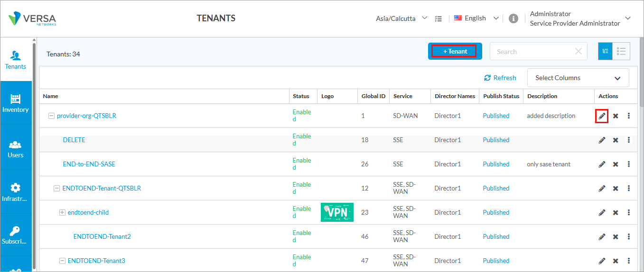Open Infrastructure in the sidebar
Image resolution: width=644 pixels, height=272 pixels.
point(16,192)
